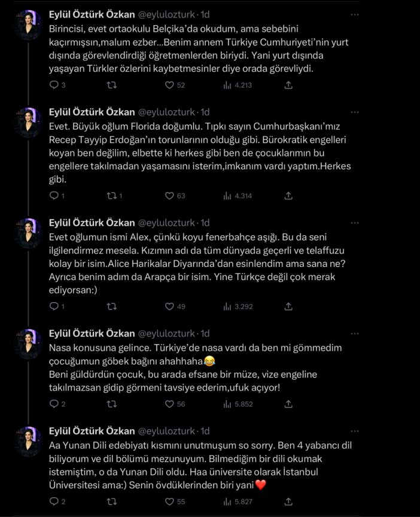Open more options on first tweet
Screen dimensions: 420x517
(355, 14)
